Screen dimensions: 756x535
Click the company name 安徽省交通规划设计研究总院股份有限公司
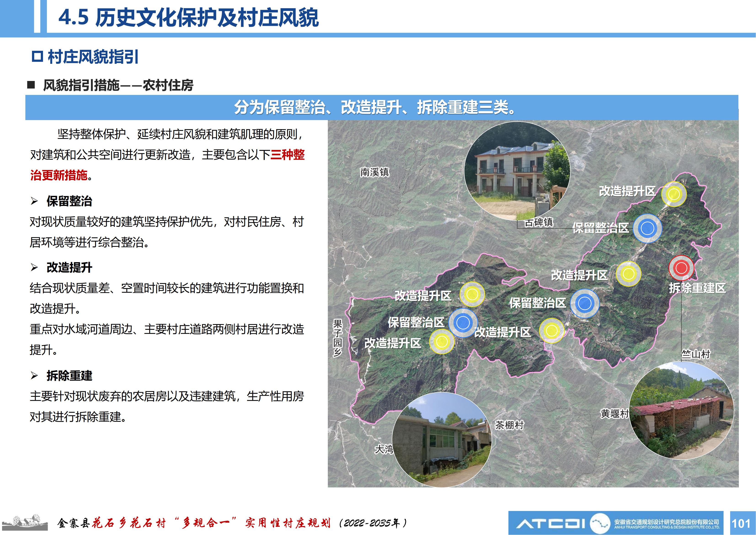[x=666, y=522]
